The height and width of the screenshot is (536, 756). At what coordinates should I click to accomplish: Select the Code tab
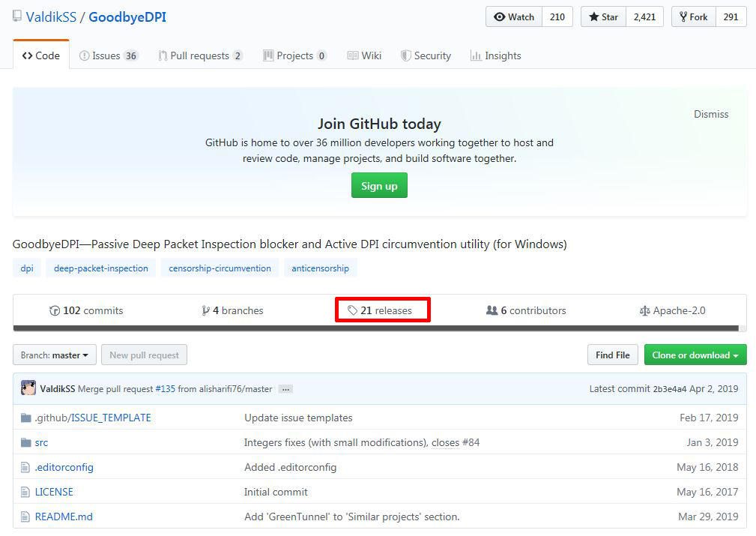tap(41, 55)
